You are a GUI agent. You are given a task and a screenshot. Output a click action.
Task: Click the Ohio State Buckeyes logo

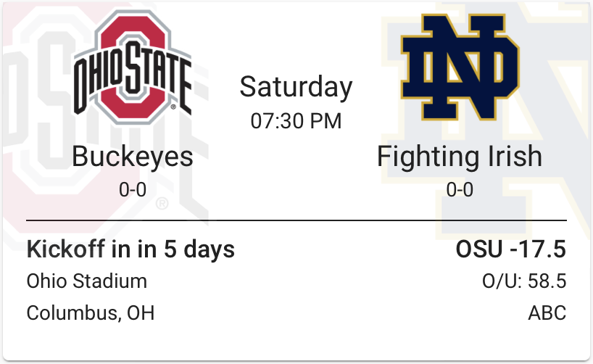click(133, 65)
